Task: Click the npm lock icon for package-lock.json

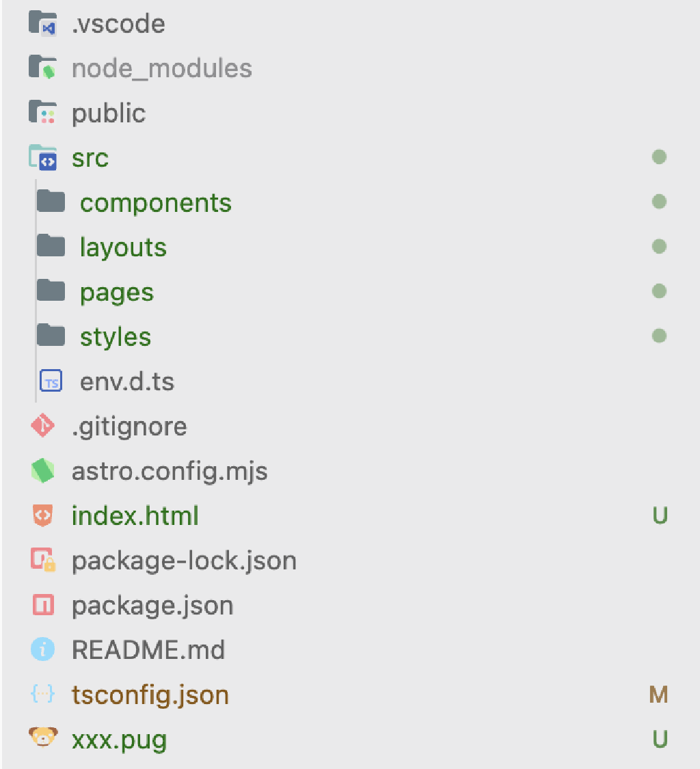Action: 42,561
